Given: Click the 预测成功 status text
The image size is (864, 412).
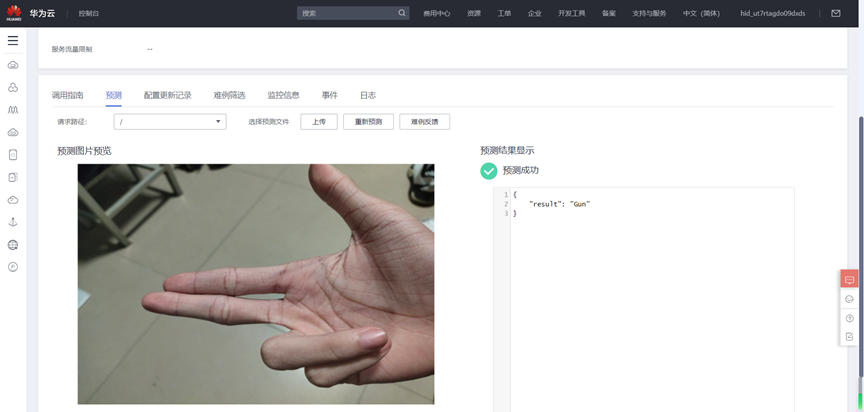Looking at the screenshot, I should 521,171.
